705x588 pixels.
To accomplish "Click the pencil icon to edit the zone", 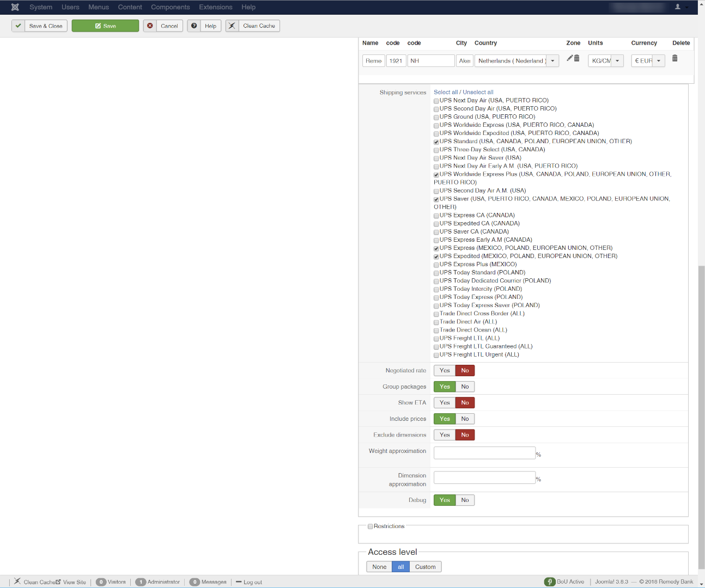I will point(569,58).
